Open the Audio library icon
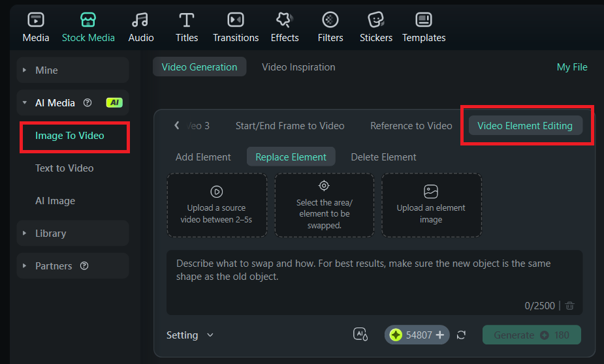Image resolution: width=604 pixels, height=364 pixels. tap(140, 20)
